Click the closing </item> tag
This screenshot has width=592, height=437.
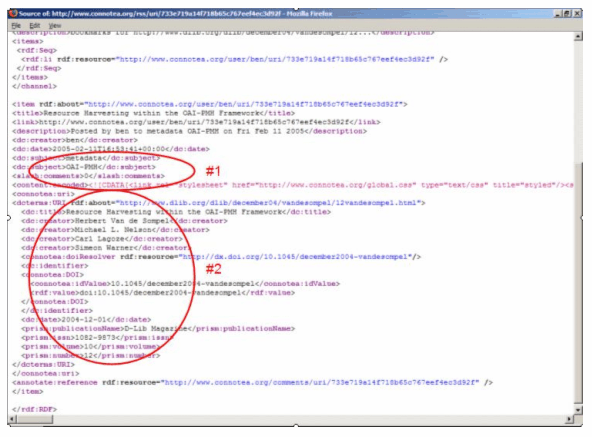28,392
